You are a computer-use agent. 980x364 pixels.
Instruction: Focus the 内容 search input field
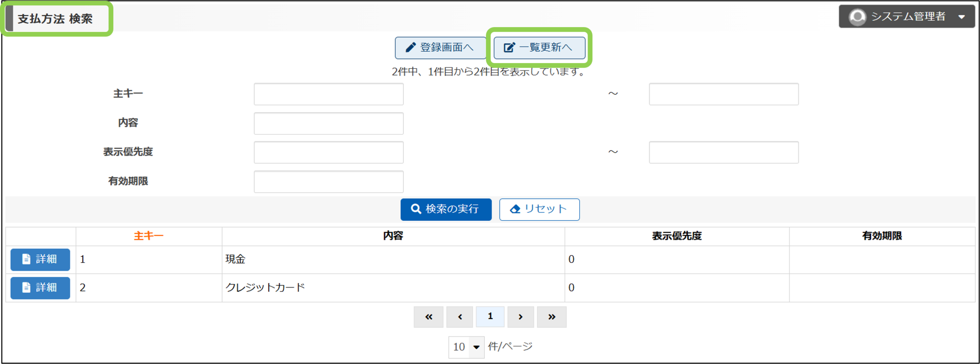click(x=328, y=123)
